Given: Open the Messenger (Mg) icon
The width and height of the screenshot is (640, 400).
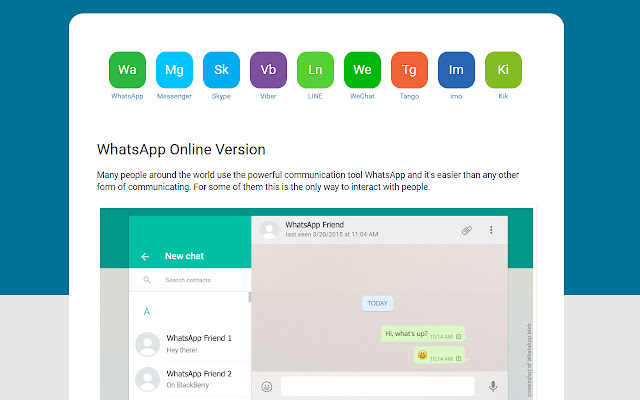Looking at the screenshot, I should pos(174,70).
